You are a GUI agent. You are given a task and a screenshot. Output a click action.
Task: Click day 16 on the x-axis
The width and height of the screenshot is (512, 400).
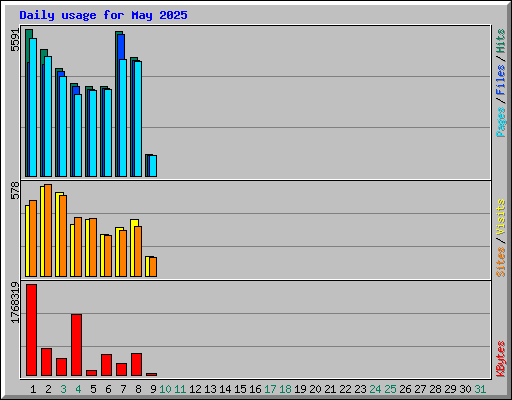255,389
